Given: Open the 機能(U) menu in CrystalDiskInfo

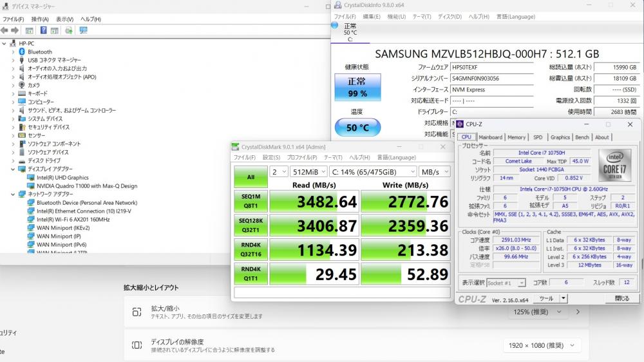Looking at the screenshot, I should (396, 17).
